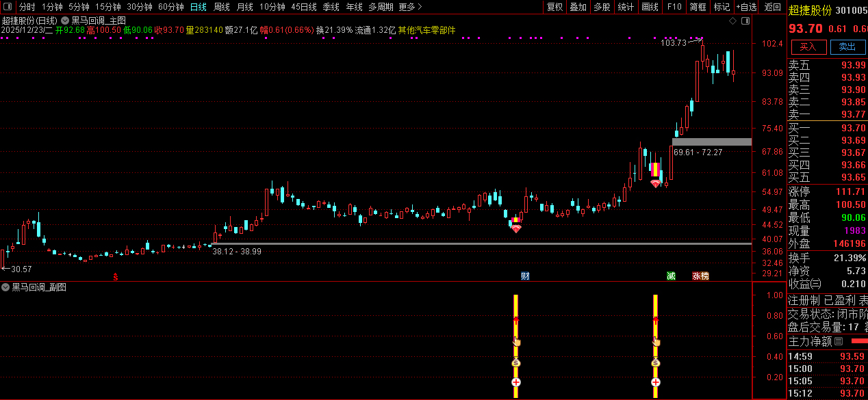Image resolution: width=868 pixels, height=400 pixels.
Task: Select the 月线 period tab
Action: [245, 7]
